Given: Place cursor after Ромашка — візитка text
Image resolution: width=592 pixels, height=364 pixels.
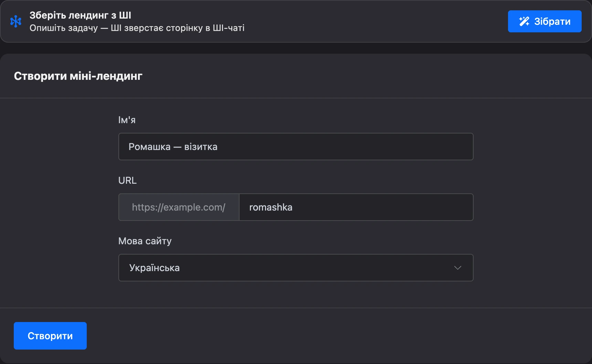Looking at the screenshot, I should click(218, 147).
